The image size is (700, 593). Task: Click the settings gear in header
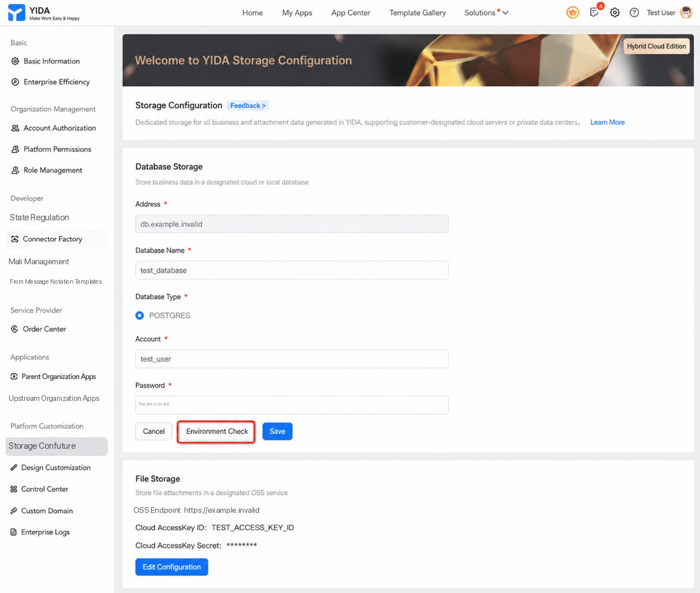click(x=615, y=13)
